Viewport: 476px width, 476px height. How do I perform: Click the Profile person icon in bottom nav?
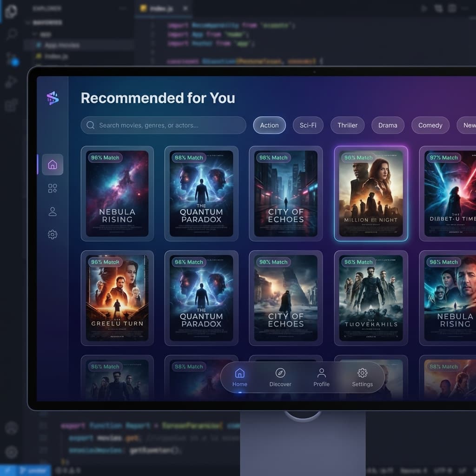[321, 372]
